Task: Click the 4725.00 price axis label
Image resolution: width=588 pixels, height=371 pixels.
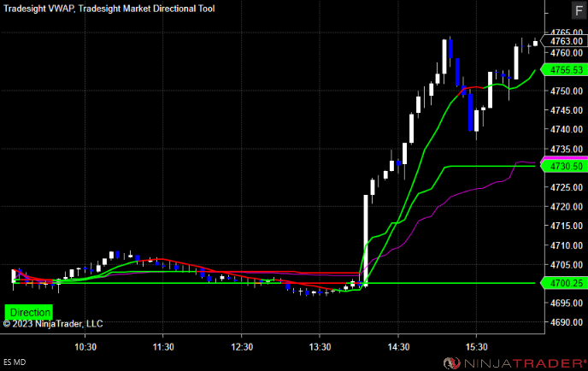Action: 567,187
